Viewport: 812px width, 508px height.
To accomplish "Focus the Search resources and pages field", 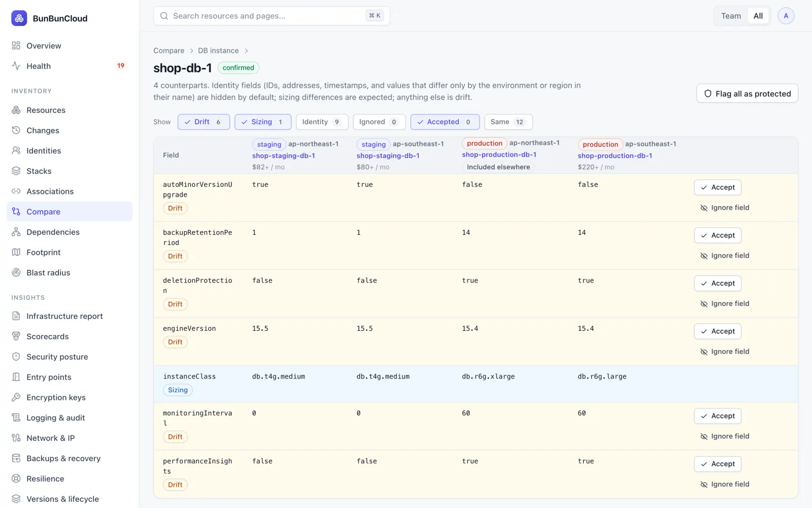I will pos(272,16).
